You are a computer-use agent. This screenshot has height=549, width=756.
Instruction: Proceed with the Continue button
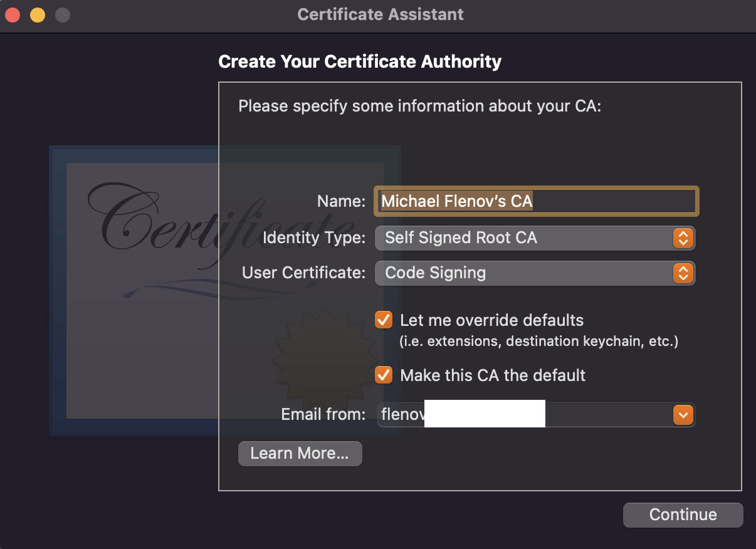[x=683, y=515]
